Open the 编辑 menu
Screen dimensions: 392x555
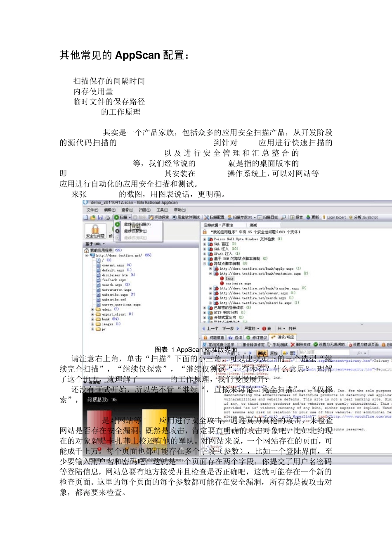click(x=110, y=210)
